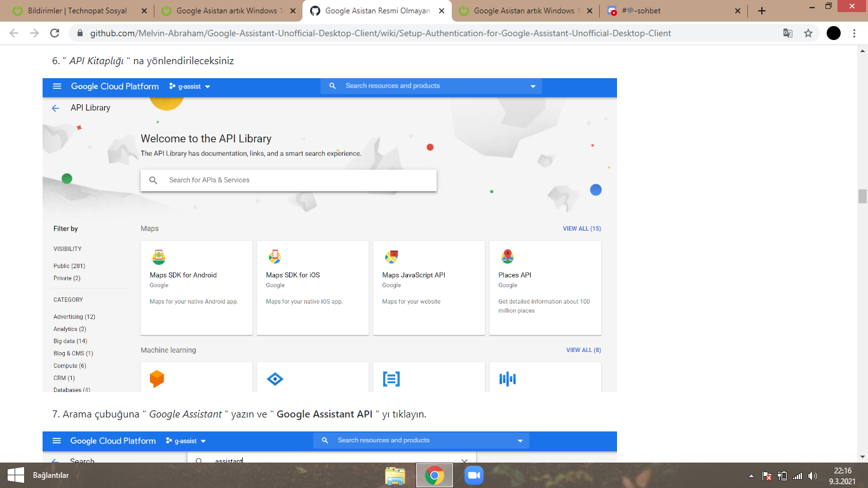Select the 'Compute (6)' category
The image size is (868, 488).
point(70,366)
